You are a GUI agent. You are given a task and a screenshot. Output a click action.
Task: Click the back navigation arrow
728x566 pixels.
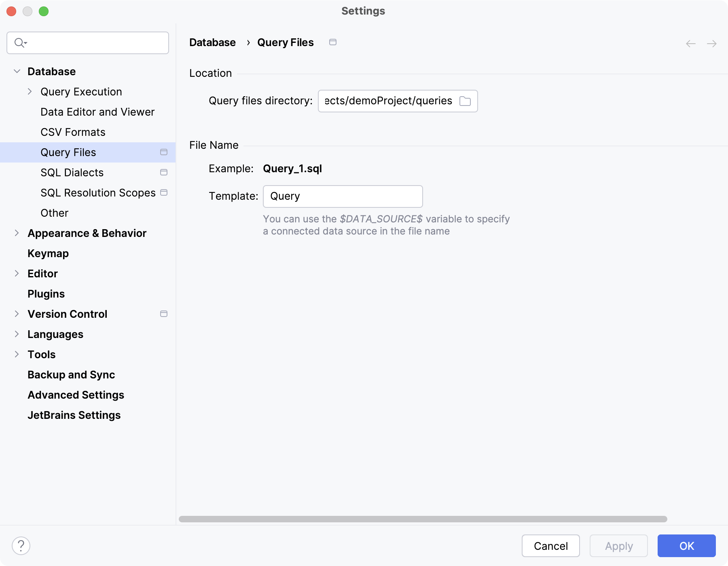tap(691, 44)
